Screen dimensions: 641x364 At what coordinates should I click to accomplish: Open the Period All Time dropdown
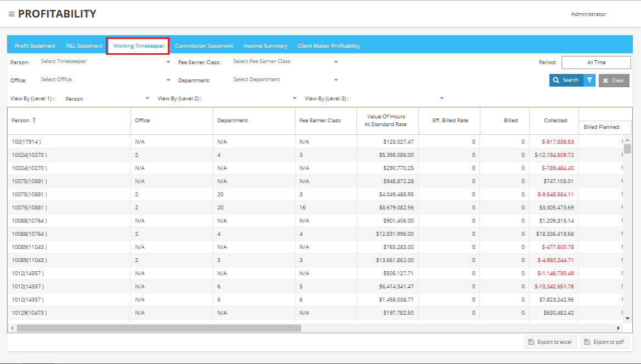[595, 62]
